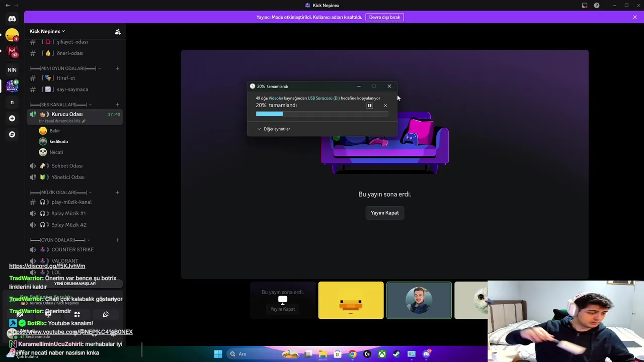Dismiss the streamer mode banner
Screen dimensions: 644x362
635,17
